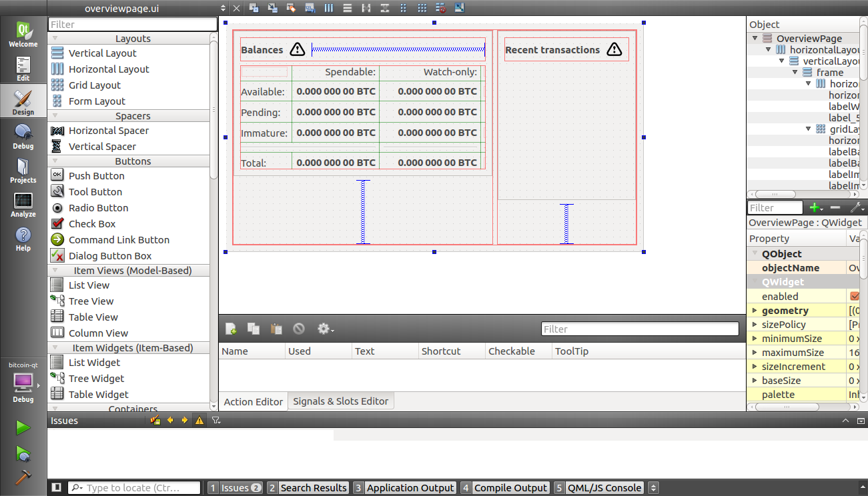868x496 pixels.
Task: Open the add dynamic property dropdown
Action: point(814,208)
